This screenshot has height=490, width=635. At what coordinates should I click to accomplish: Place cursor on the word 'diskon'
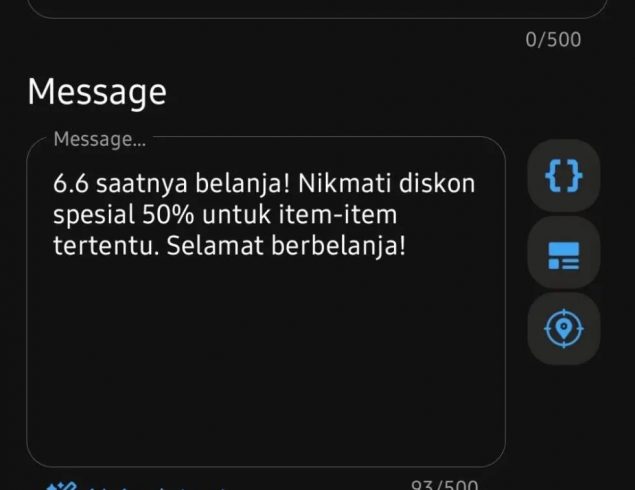(x=437, y=183)
